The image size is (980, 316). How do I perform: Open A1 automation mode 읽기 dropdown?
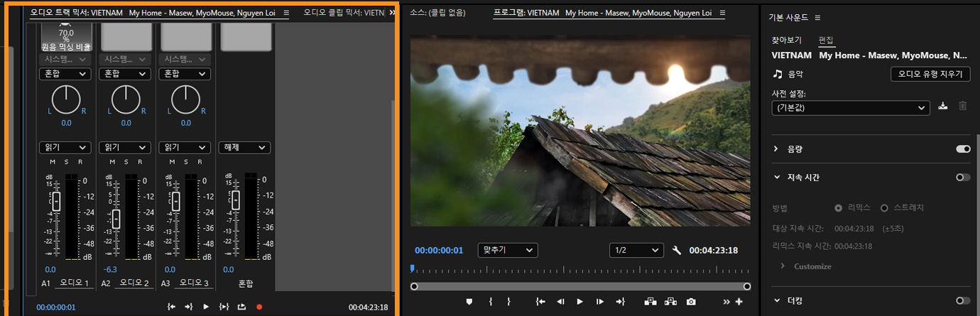(x=65, y=148)
